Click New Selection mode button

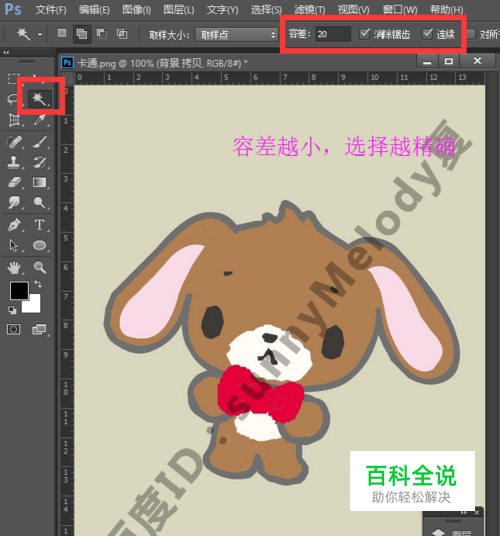point(62,34)
